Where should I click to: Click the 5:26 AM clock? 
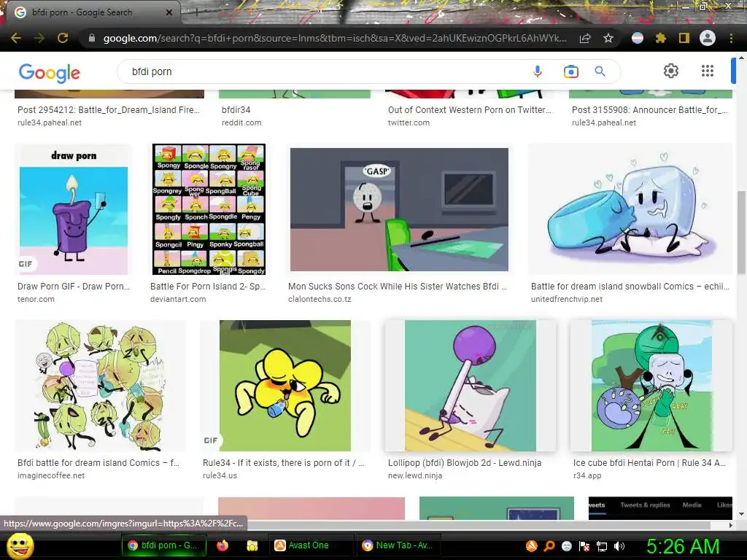683,546
